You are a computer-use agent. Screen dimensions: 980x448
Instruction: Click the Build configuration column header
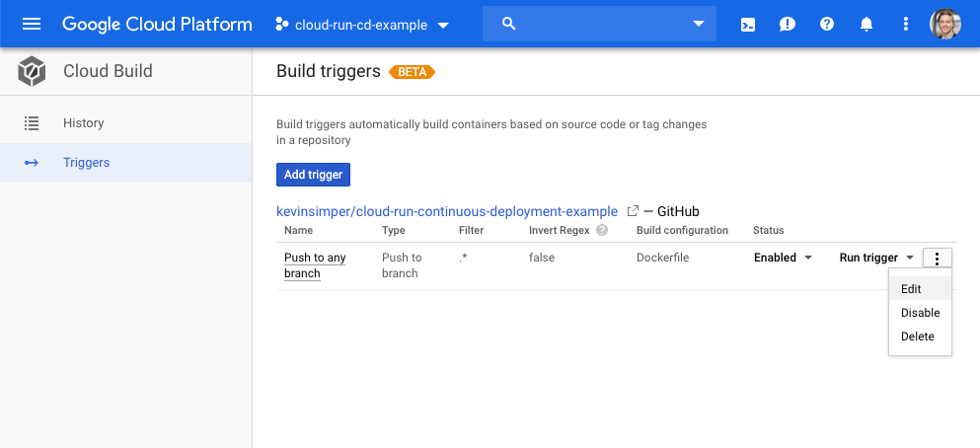[x=683, y=230]
